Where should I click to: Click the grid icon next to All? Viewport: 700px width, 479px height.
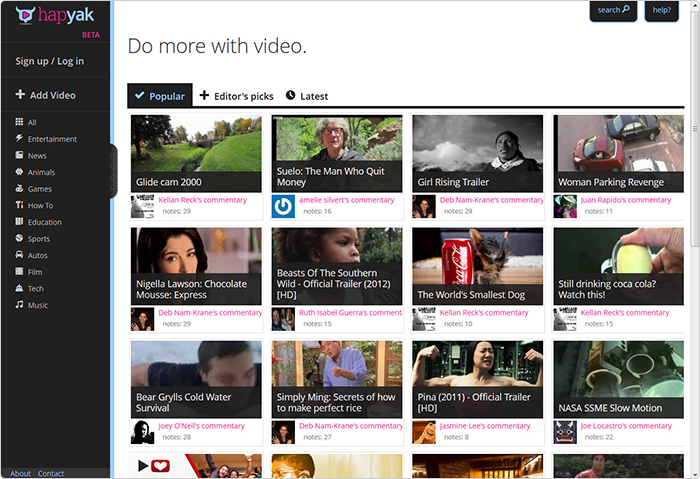click(x=19, y=121)
